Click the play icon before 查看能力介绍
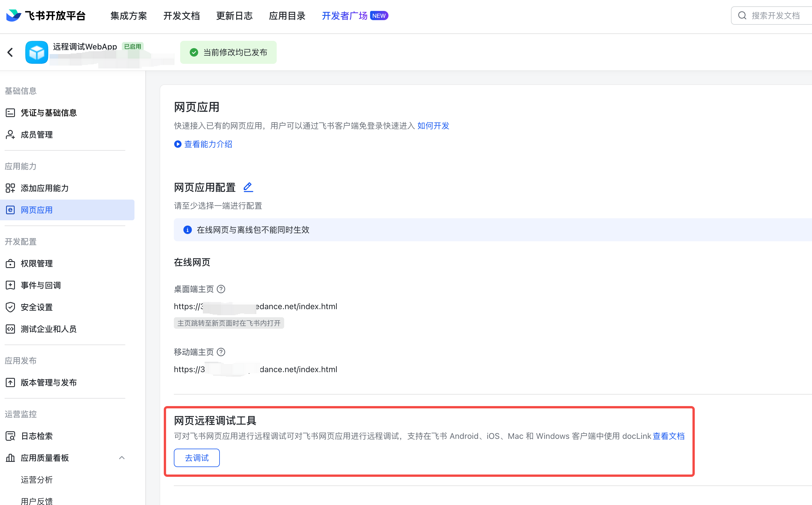812x505 pixels. point(178,144)
